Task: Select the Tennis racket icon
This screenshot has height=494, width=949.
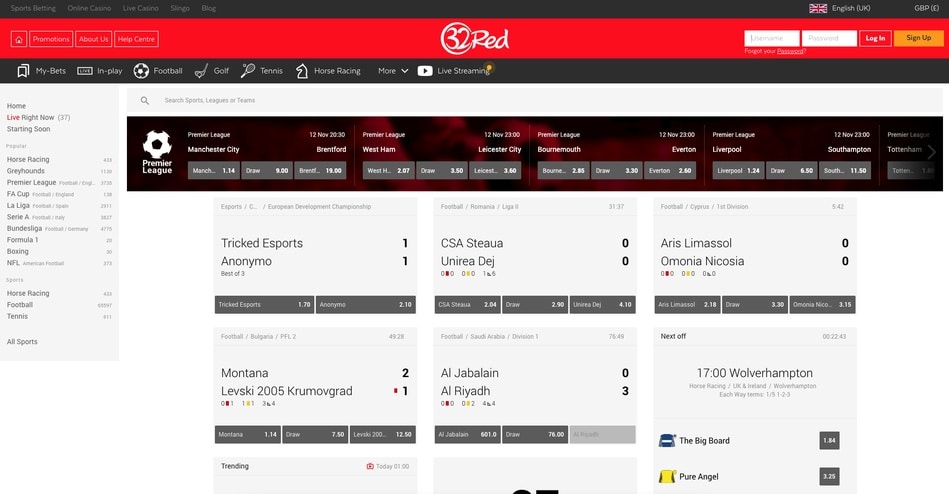Action: (248, 71)
